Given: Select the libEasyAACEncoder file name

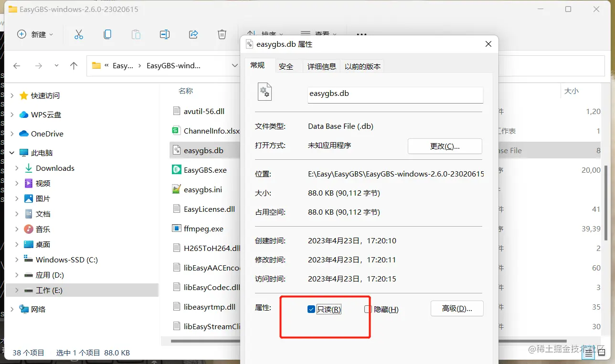Looking at the screenshot, I should click(x=212, y=268).
